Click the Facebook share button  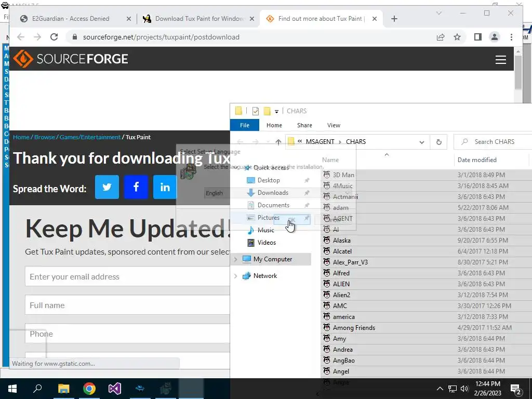click(136, 187)
